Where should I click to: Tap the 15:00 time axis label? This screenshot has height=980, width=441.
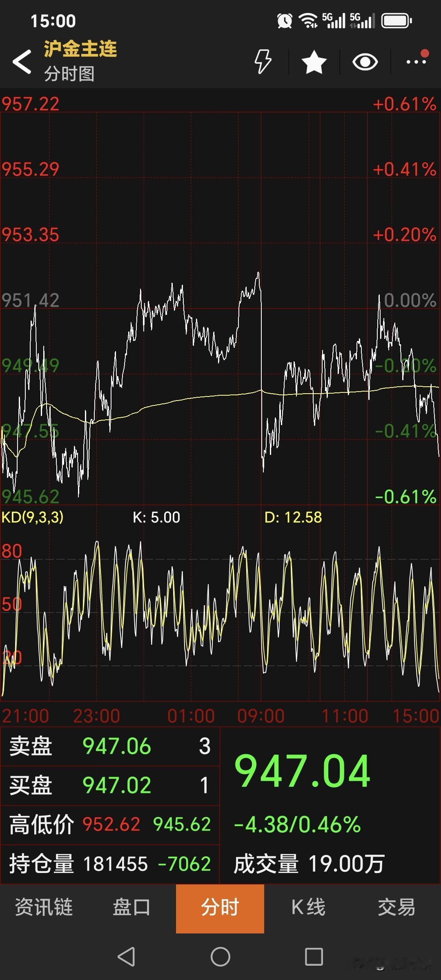(x=416, y=716)
